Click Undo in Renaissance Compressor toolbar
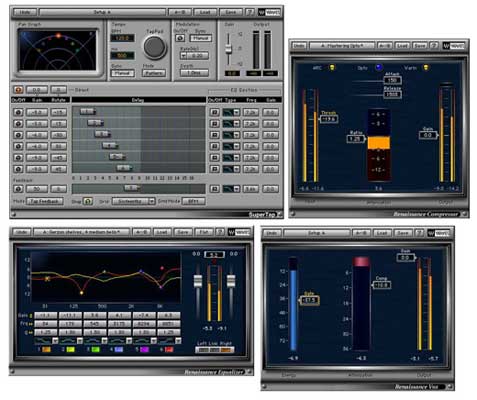Screen dimensions: 477x400 [298, 45]
